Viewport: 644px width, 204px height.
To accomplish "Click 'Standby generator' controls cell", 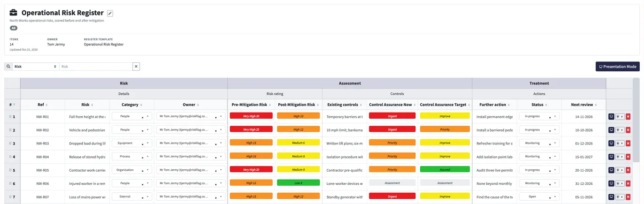I will [x=345, y=197].
